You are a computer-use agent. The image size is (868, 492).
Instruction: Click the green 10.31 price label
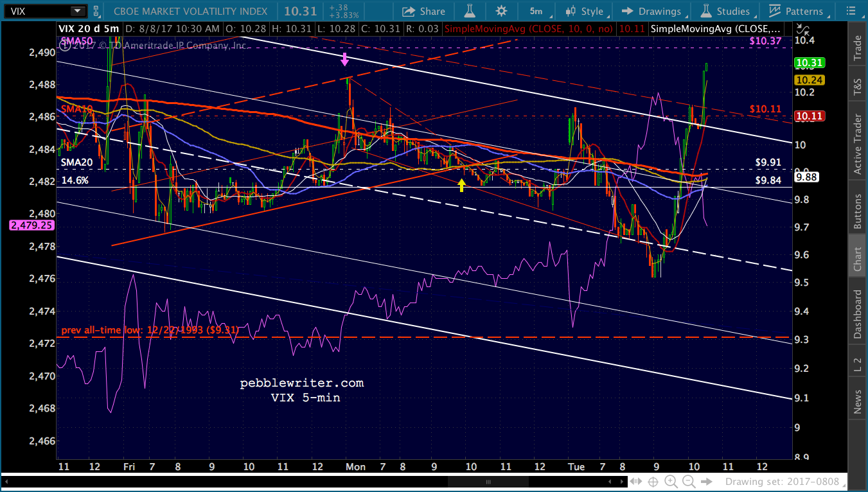809,63
